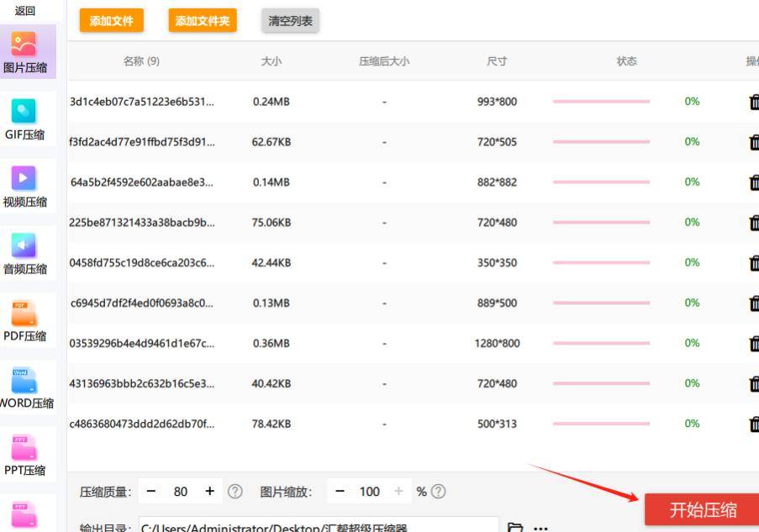The width and height of the screenshot is (759, 532).
Task: Delete file 3d1c4eb07c using trash icon
Action: 752,102
